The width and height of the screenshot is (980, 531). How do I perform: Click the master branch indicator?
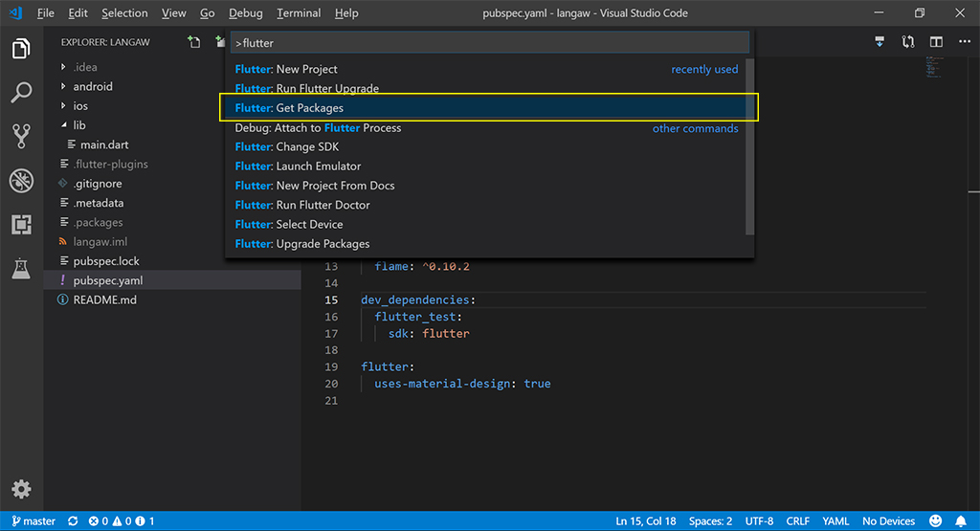33,521
